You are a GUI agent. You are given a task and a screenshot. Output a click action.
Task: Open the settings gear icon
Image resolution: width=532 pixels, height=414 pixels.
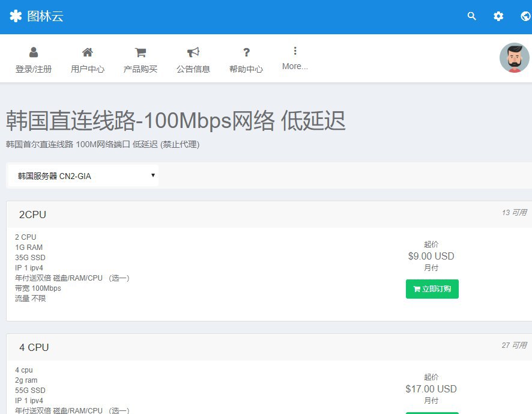(x=498, y=16)
